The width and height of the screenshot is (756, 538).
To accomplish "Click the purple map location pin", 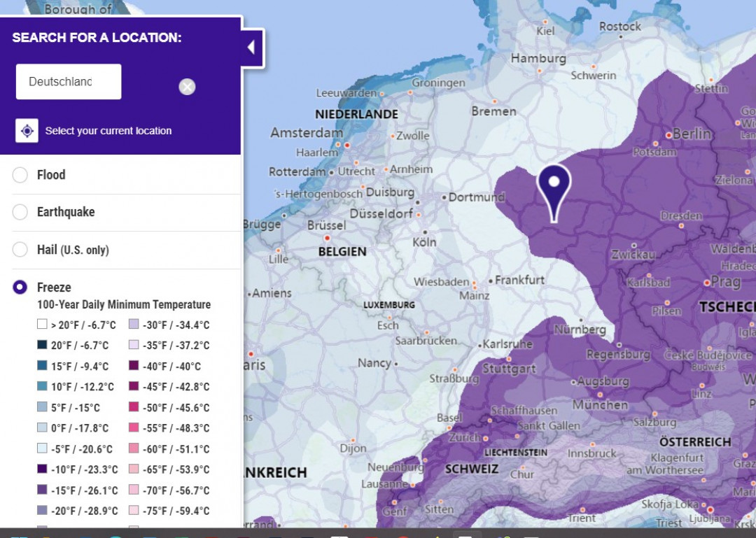I will (554, 192).
